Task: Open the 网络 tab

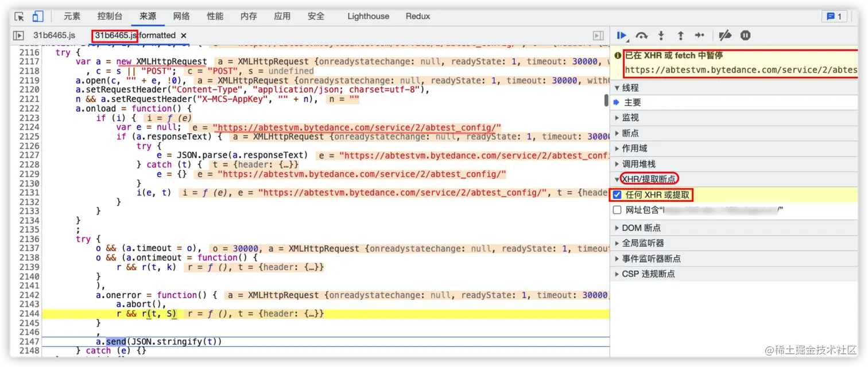Action: click(181, 16)
